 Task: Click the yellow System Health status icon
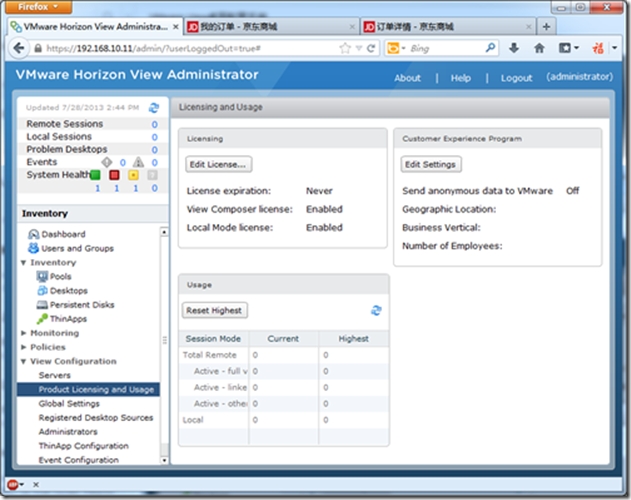pos(133,175)
